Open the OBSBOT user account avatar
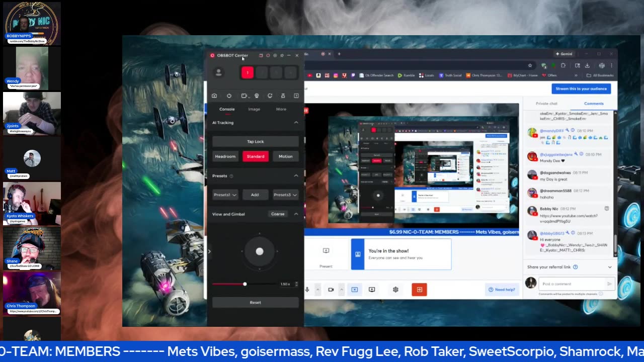The image size is (644, 362). (x=218, y=72)
